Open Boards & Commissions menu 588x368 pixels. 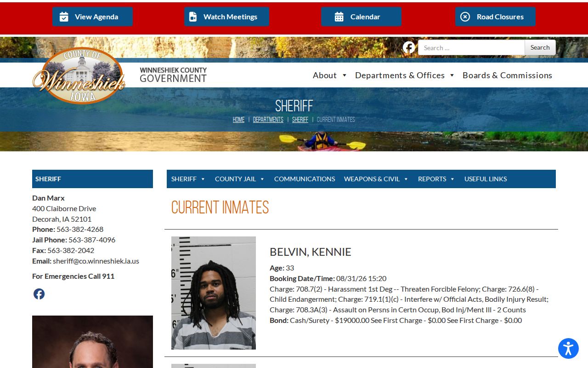click(x=507, y=75)
